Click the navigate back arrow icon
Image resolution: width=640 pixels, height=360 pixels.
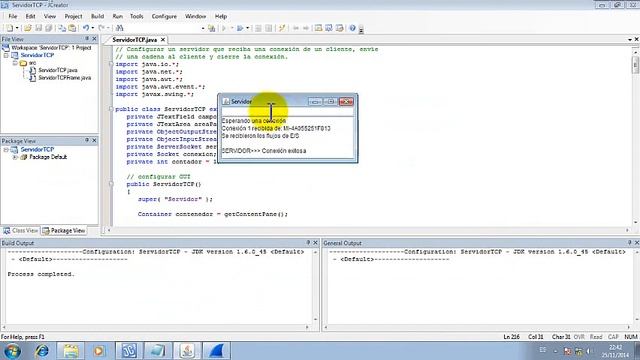click(x=296, y=28)
